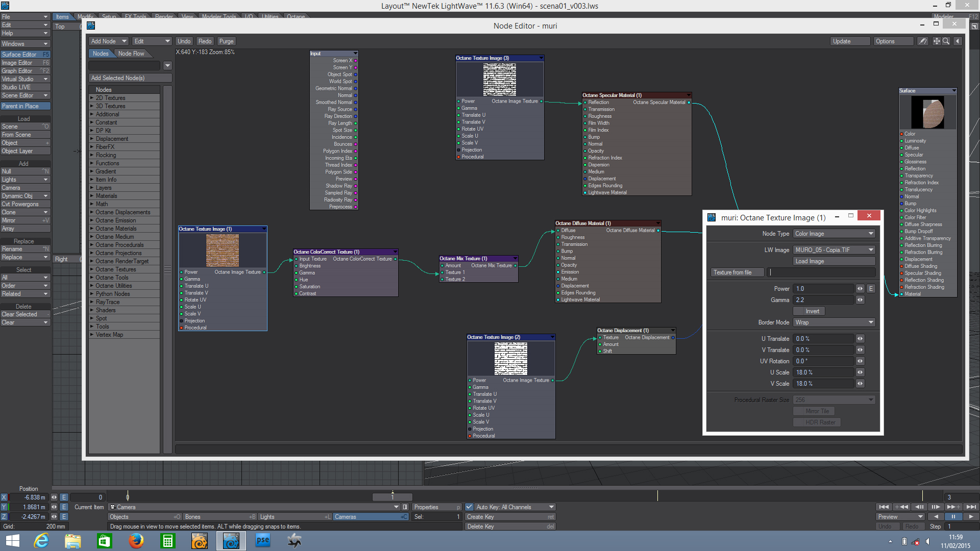The image size is (980, 551).
Task: Open Firefox from the Windows taskbar
Action: 136,541
